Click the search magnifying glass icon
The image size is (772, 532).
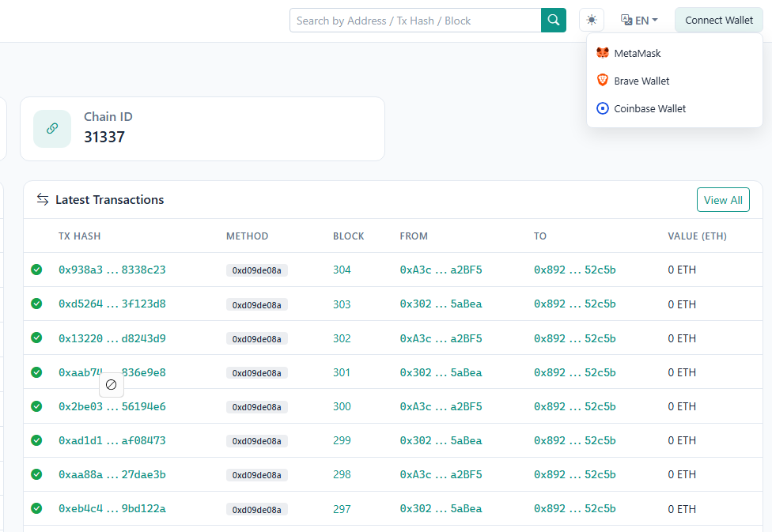(x=553, y=20)
